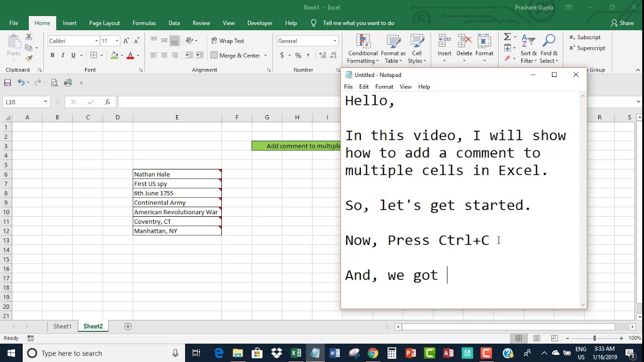Toggle Wrap Text on
The image size is (644, 362).
click(227, 41)
